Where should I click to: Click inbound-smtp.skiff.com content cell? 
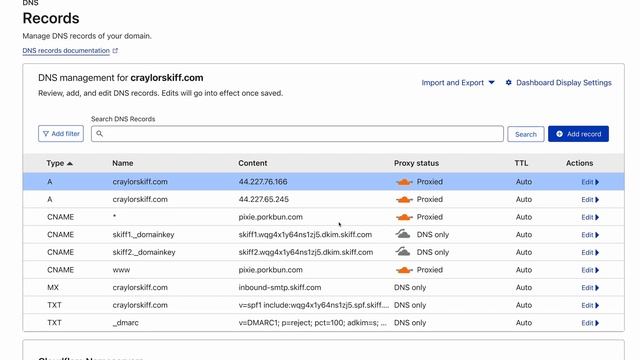click(280, 287)
